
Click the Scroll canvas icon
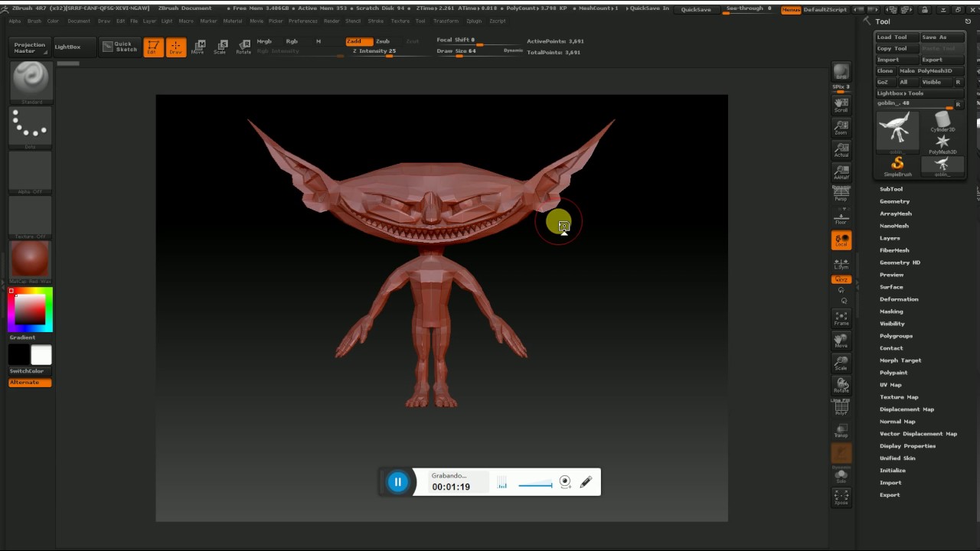[841, 105]
